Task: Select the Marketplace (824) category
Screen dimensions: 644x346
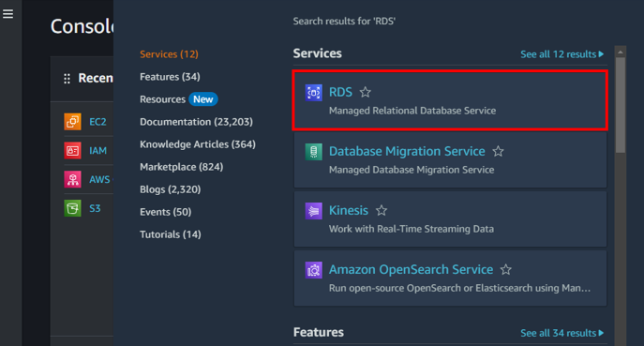Action: 181,167
